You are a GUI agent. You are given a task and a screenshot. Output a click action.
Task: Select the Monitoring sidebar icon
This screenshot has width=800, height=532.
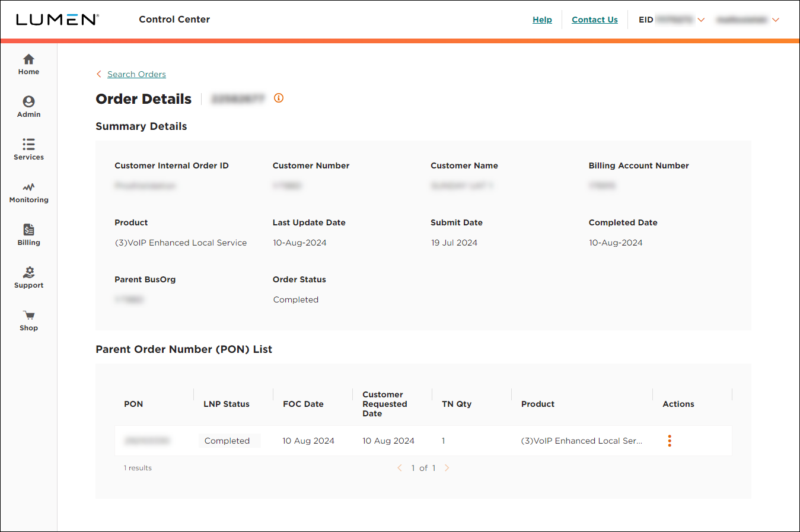tap(28, 191)
